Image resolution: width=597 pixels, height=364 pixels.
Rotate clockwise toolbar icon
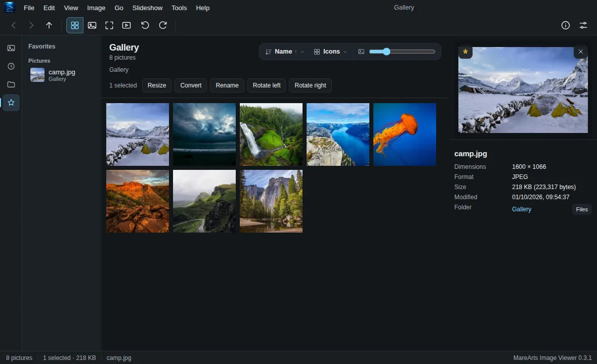point(163,25)
